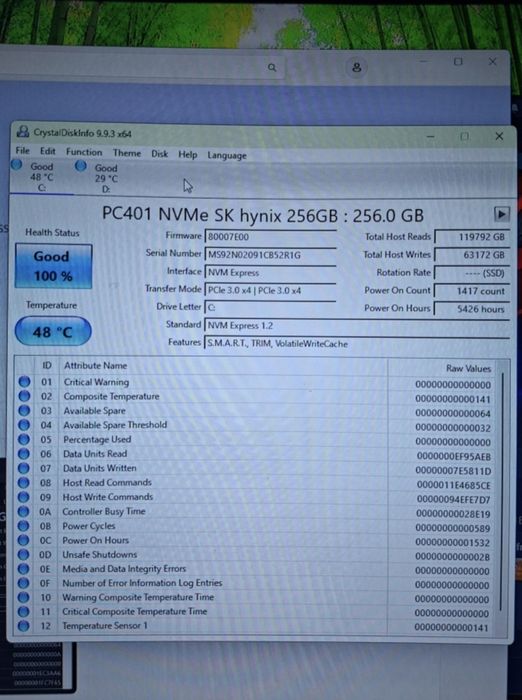Viewport: 522px width, 700px height.
Task: Click the next disk arrow button
Action: pos(501,214)
